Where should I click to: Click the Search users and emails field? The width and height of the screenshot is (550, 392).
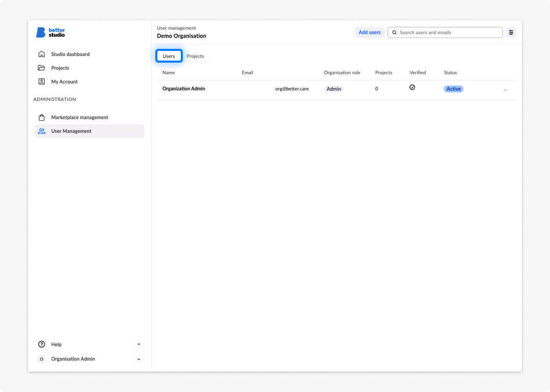pos(445,32)
